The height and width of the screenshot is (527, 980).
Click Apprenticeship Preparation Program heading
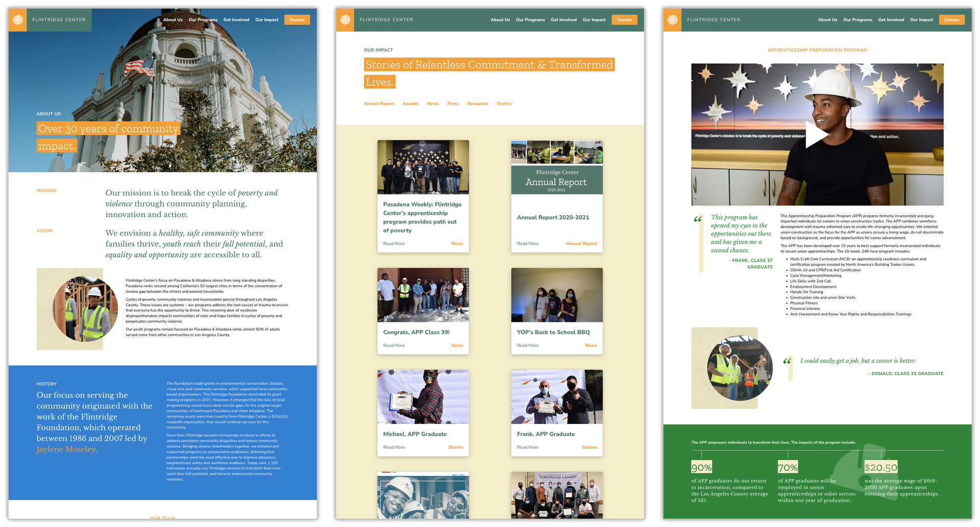[x=817, y=50]
